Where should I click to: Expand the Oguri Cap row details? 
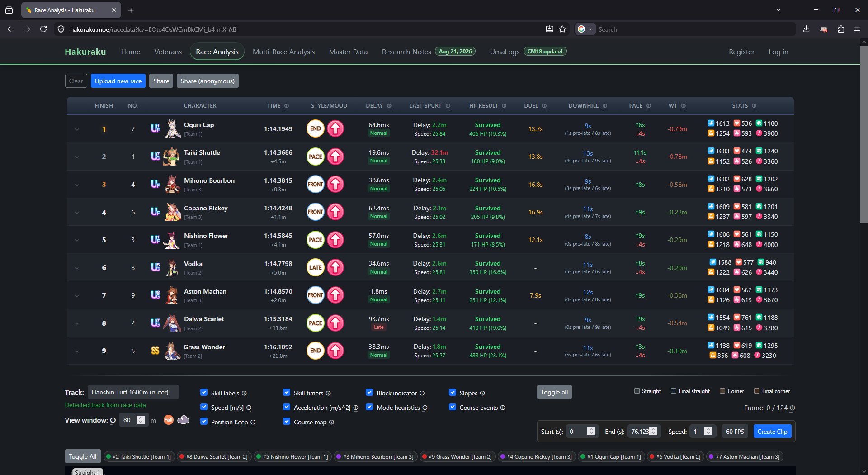click(x=77, y=129)
